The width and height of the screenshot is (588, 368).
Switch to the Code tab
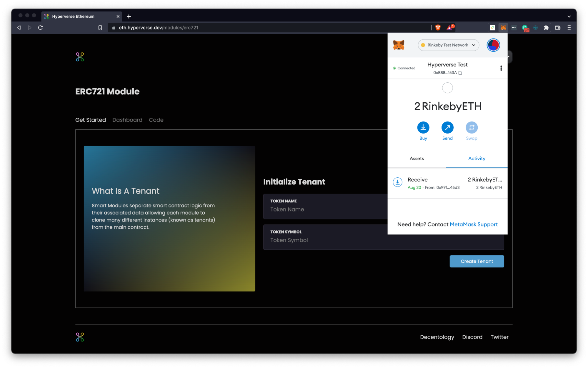click(x=156, y=120)
